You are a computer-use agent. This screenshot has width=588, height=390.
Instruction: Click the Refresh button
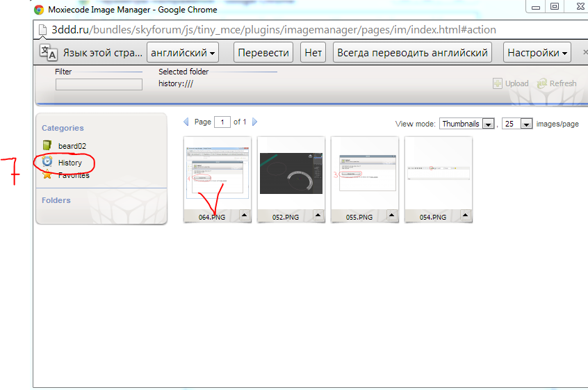click(557, 83)
